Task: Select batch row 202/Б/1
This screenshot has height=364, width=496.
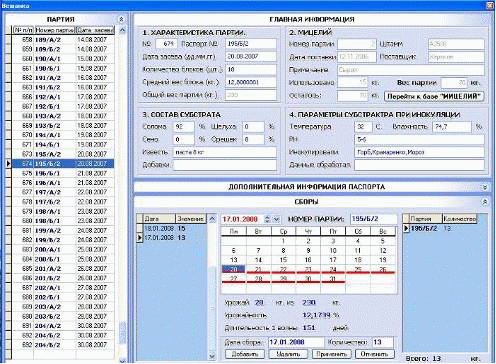Action: tap(63, 297)
